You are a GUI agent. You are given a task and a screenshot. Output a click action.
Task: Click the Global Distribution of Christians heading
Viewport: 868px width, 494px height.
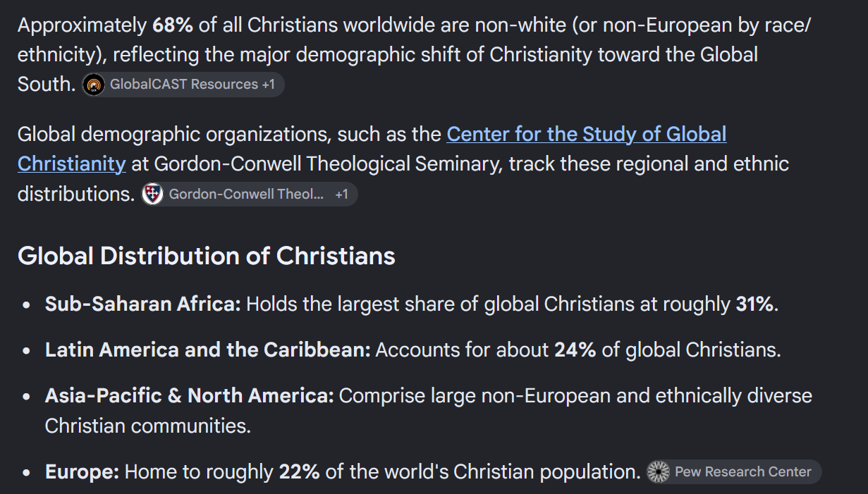pyautogui.click(x=207, y=255)
